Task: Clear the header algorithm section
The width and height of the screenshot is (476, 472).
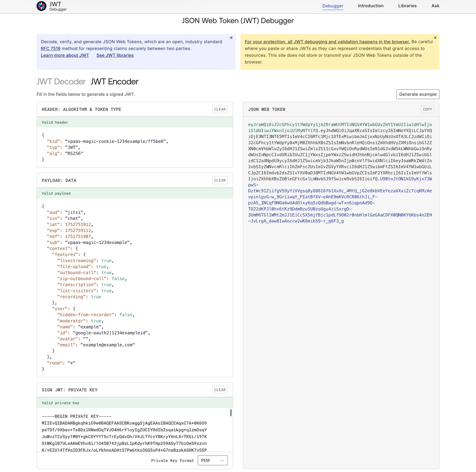Action: point(220,109)
